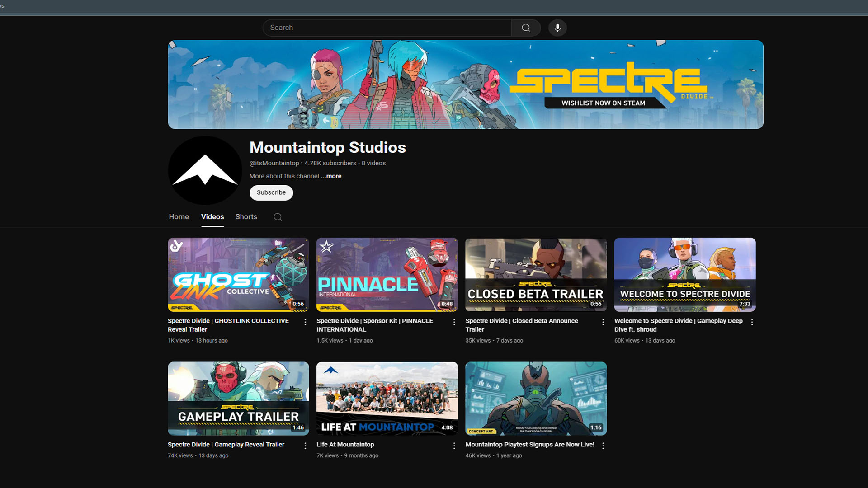Click the Spectre Divide channel banner
Viewport: 868px width, 488px height.
[466, 84]
